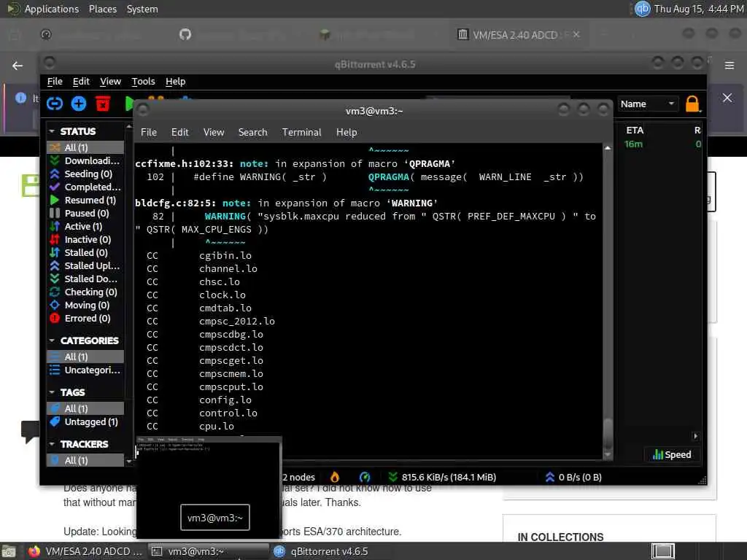
Task: Switch to VM/ESA 2.40 ADCD taskbar item
Action: tap(85, 551)
